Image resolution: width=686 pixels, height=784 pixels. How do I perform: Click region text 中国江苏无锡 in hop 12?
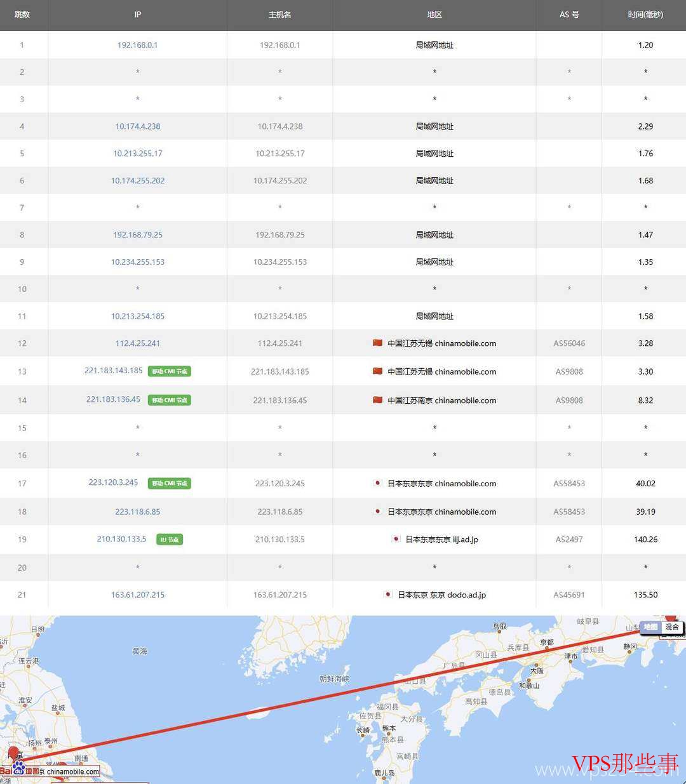coord(410,343)
